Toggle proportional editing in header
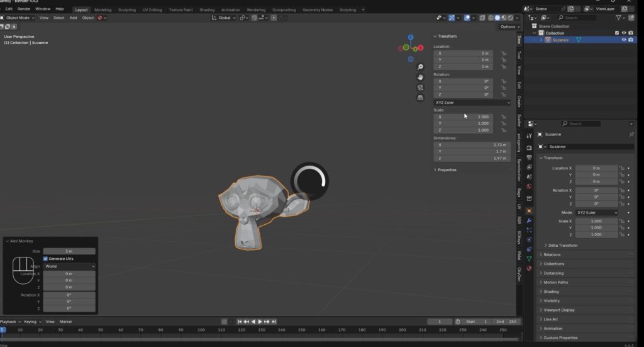Viewport: 644px width, 347px height. [x=274, y=18]
